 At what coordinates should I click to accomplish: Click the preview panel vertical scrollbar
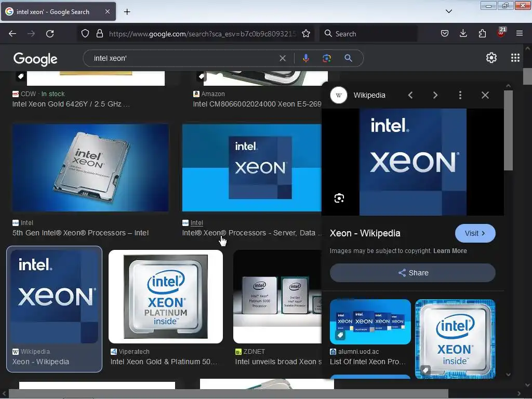pos(508,130)
